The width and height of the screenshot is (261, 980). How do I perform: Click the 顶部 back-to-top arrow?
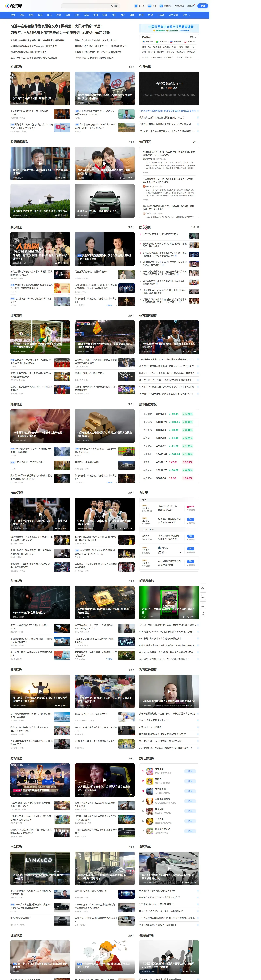pos(203,613)
